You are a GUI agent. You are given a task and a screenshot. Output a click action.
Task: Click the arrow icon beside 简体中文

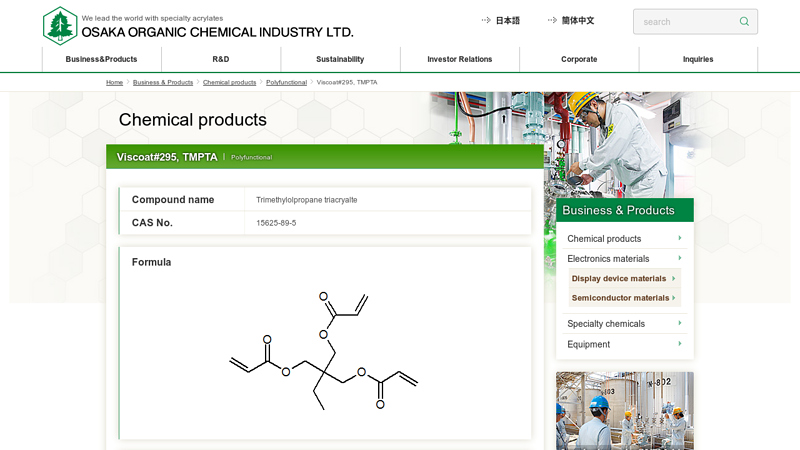552,20
